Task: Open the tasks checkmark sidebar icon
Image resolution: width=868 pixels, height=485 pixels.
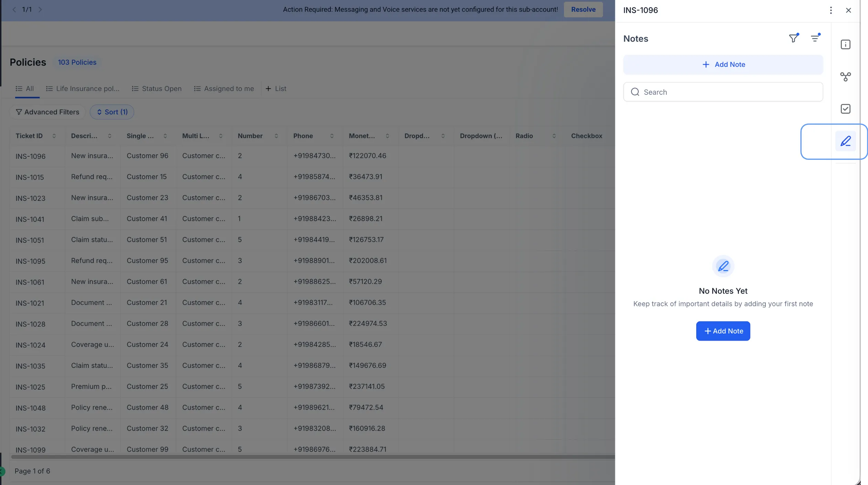Action: point(845,109)
